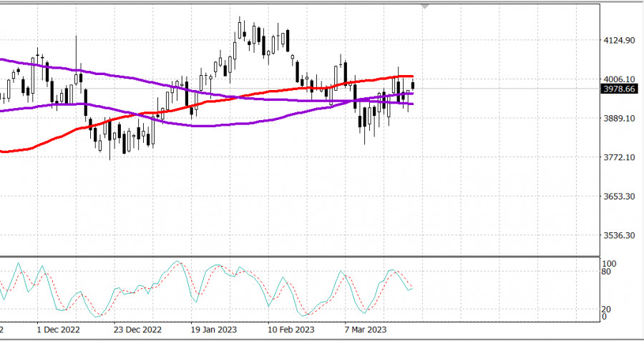This screenshot has height=341, width=644.
Task: Click the oscillator 20 level label
Action: 606,309
